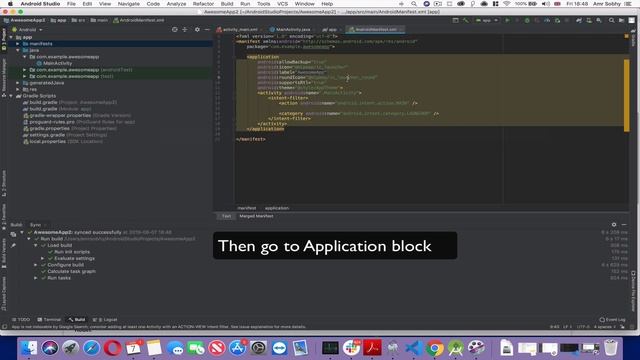Open Visual Studio Code from the Dock
The height and width of the screenshot is (360, 640).
click(x=414, y=348)
